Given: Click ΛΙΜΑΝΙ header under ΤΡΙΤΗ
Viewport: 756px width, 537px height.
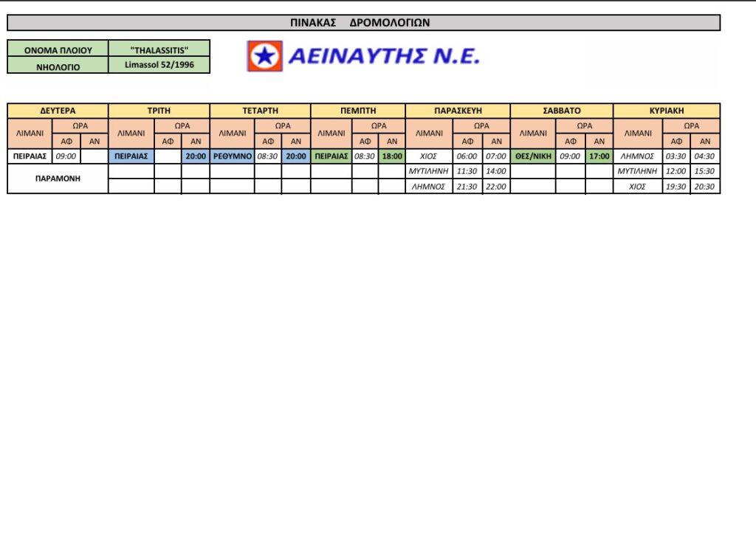Looking at the screenshot, I should pos(131,134).
